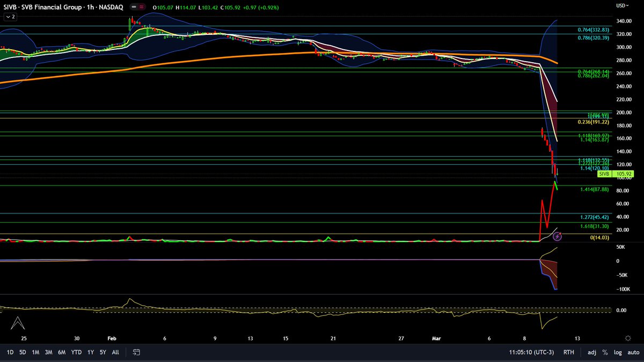Select the 1M time range

pos(35,352)
